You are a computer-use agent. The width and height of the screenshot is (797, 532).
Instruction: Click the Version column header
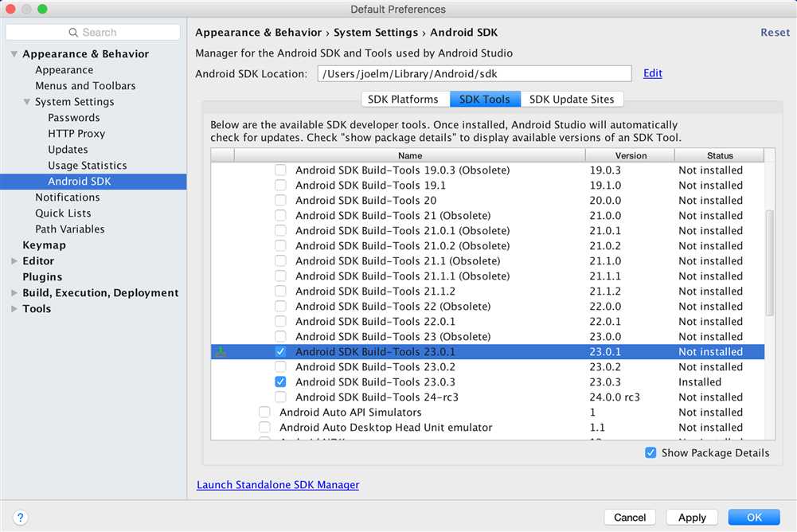(631, 155)
